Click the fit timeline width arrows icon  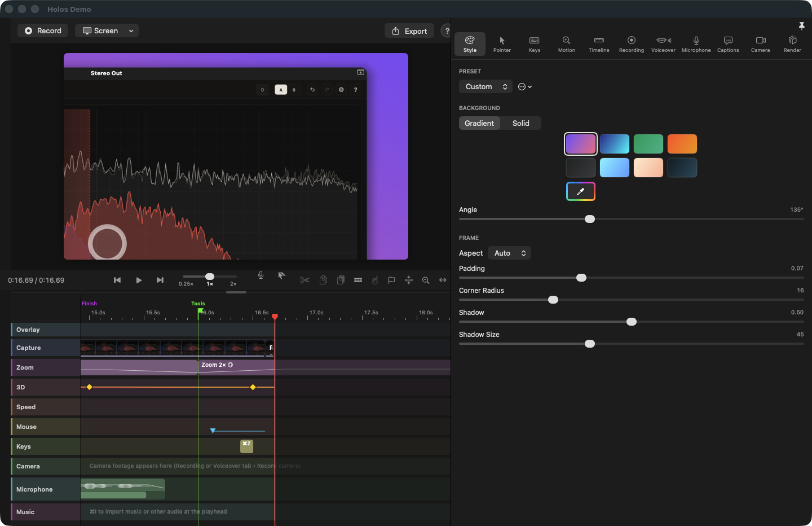coord(443,280)
